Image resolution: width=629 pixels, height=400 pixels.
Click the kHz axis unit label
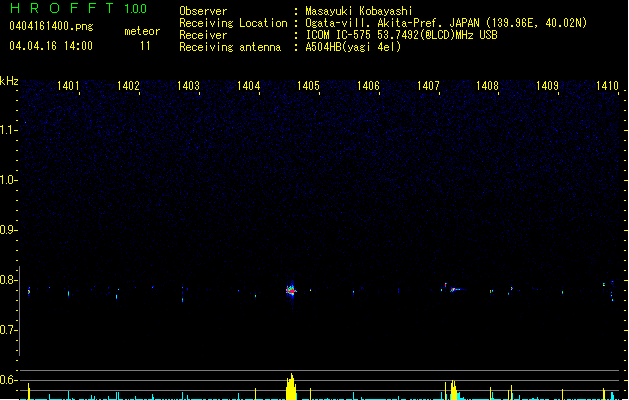pyautogui.click(x=9, y=81)
